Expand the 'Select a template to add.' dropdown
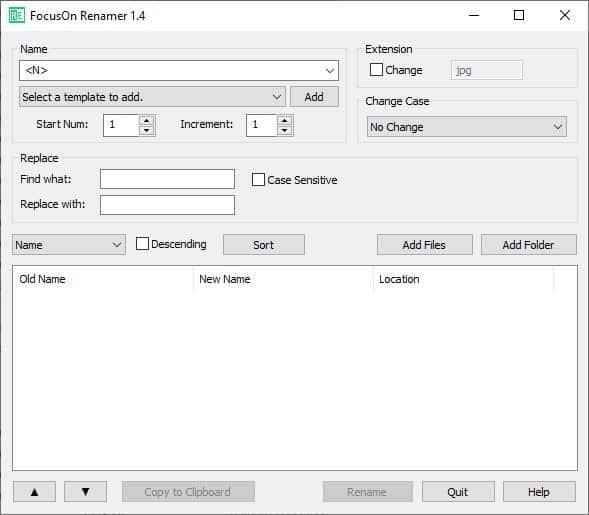Image resolution: width=589 pixels, height=515 pixels. (x=152, y=97)
